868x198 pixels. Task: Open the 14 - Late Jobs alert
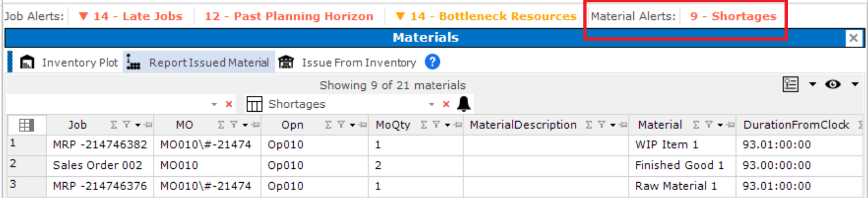(x=131, y=16)
